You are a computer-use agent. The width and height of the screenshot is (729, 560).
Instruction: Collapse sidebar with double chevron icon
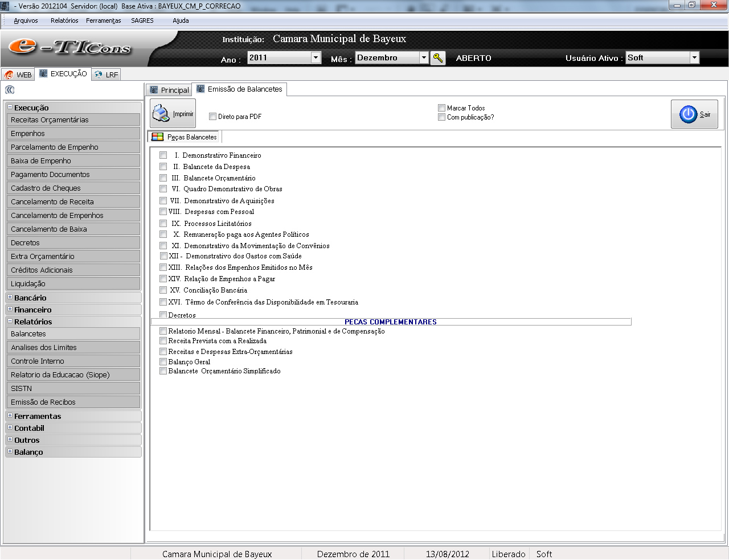pyautogui.click(x=9, y=90)
